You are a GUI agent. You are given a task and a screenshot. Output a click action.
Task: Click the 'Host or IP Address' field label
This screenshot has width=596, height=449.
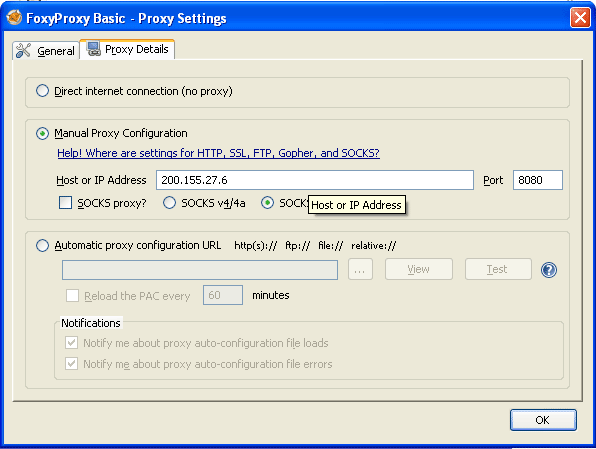click(x=101, y=180)
